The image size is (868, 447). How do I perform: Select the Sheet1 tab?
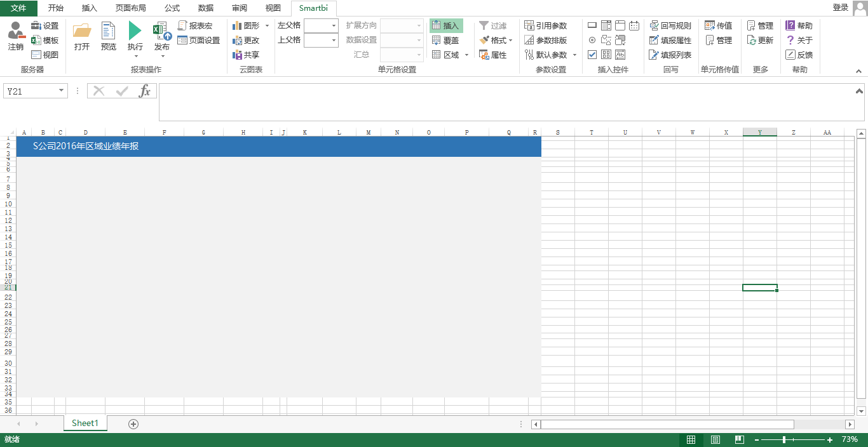(x=85, y=423)
